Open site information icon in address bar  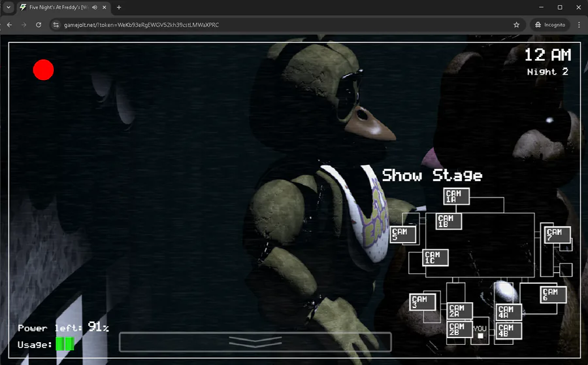[56, 25]
